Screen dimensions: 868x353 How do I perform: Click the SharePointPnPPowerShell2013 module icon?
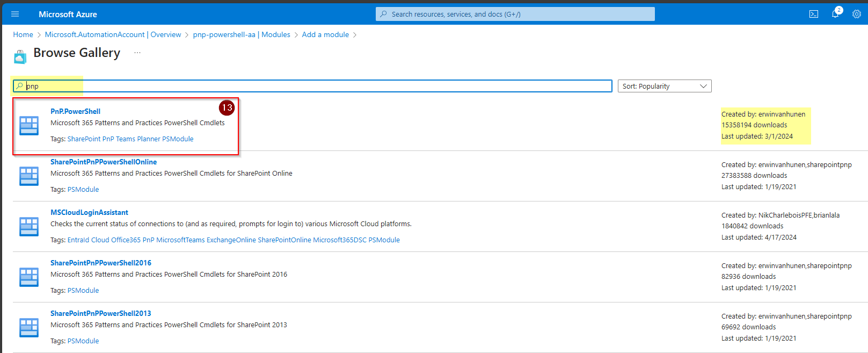click(29, 328)
